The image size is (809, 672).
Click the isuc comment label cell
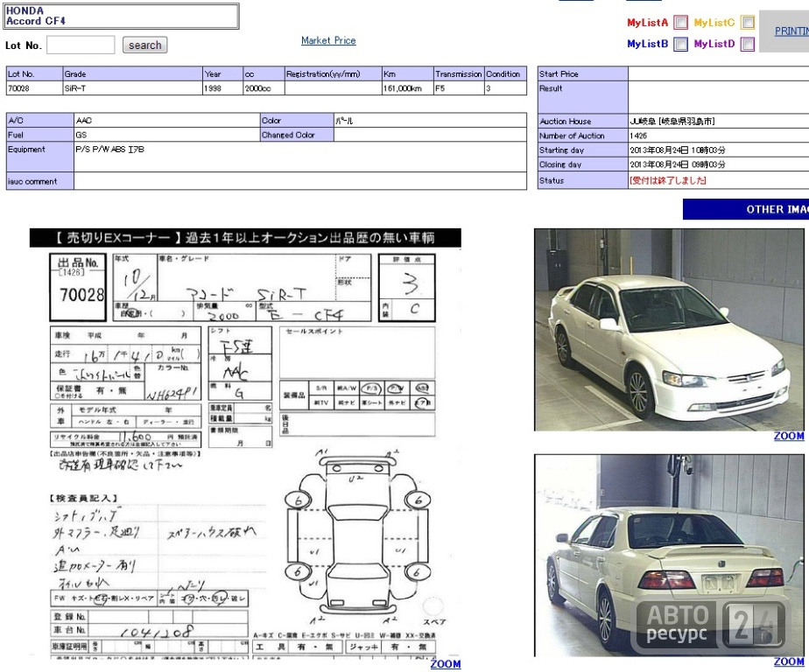point(40,181)
